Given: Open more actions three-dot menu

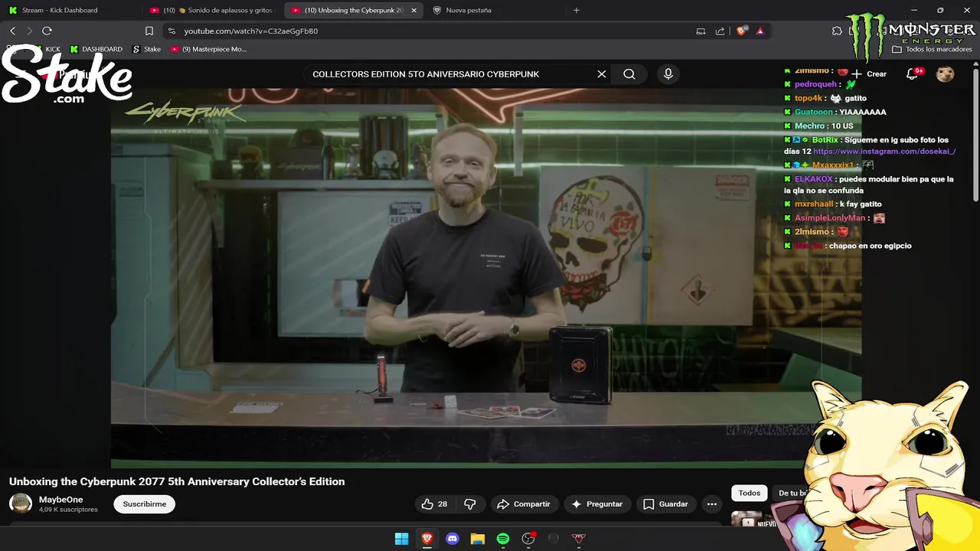Looking at the screenshot, I should coord(712,504).
